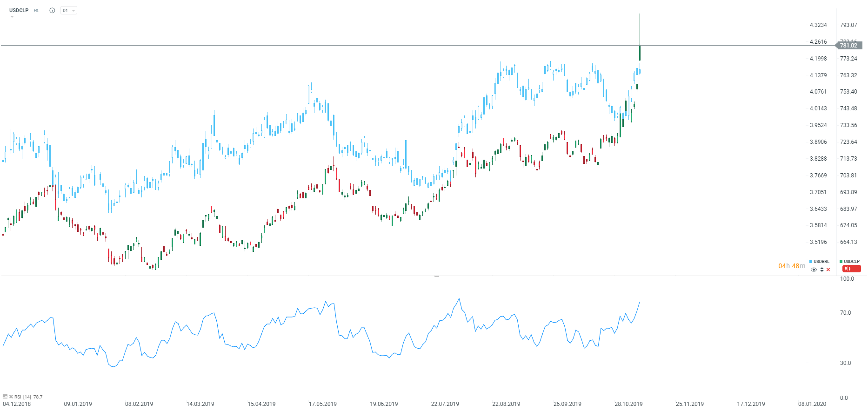The height and width of the screenshot is (412, 868).
Task: Expand the arrow below the USDCLP symbol
Action: [12, 17]
